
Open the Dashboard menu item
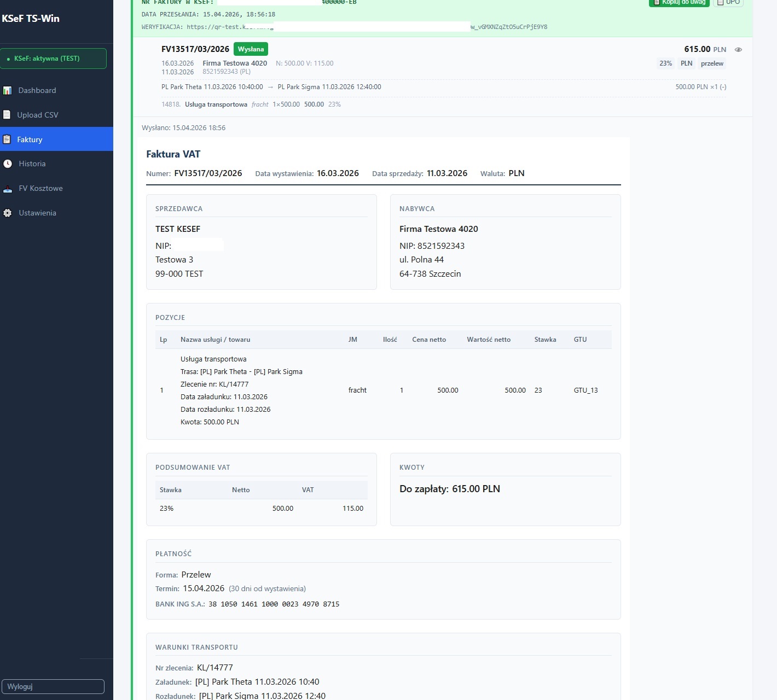tap(37, 91)
